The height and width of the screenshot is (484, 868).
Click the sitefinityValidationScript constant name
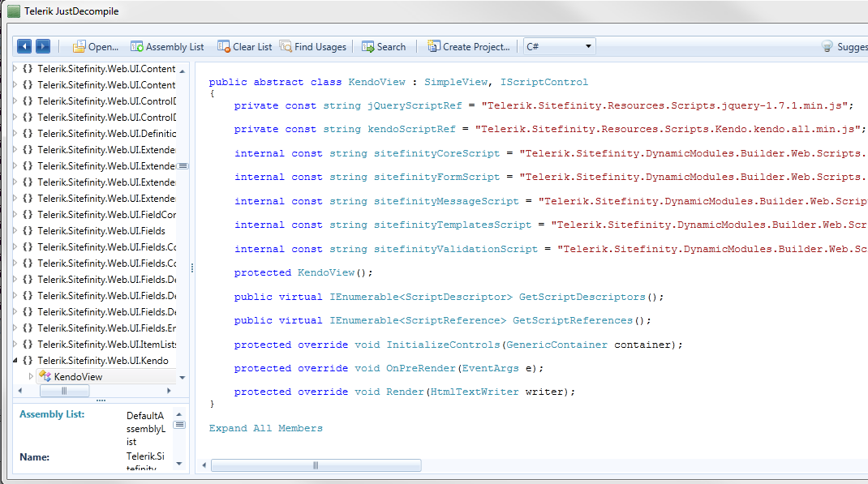coord(455,249)
